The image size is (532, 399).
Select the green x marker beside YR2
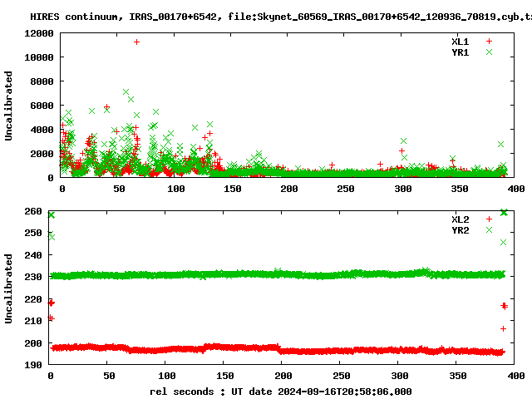[489, 229]
